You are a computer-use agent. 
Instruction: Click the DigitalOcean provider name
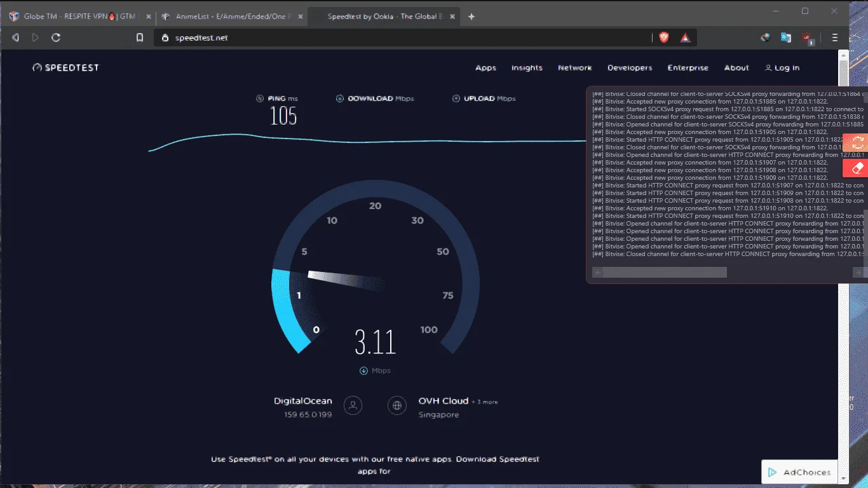click(x=303, y=401)
